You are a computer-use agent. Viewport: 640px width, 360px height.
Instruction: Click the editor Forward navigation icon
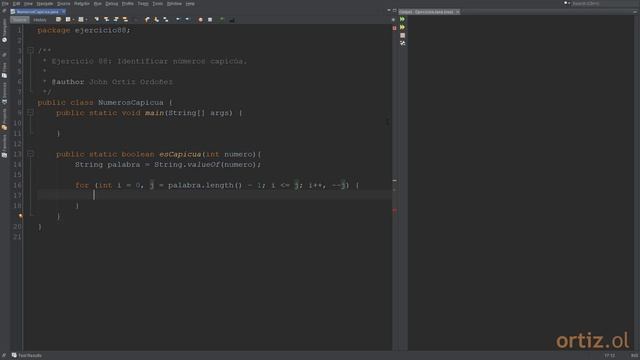pyautogui.click(x=81, y=19)
